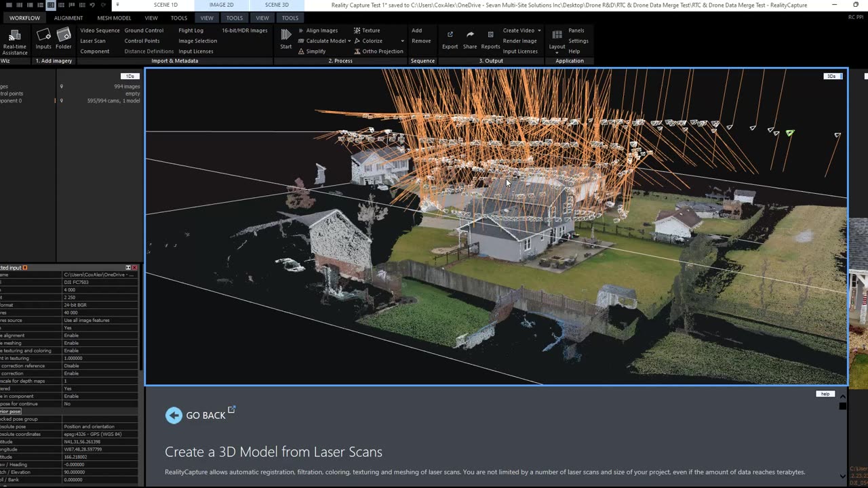Click Ground Control
This screenshot has height=488, width=868.
point(144,30)
